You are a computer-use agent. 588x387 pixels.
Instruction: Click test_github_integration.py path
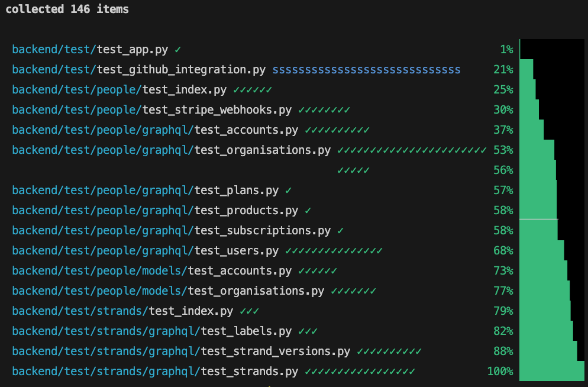click(139, 70)
